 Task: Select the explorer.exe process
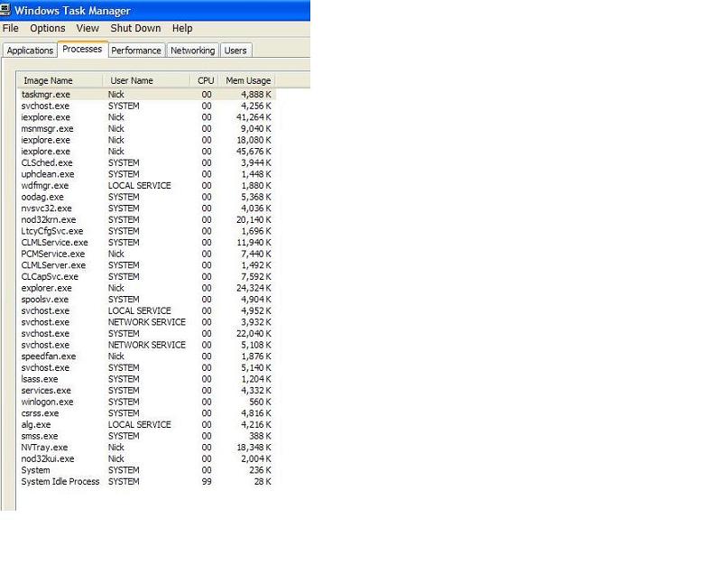coord(147,288)
